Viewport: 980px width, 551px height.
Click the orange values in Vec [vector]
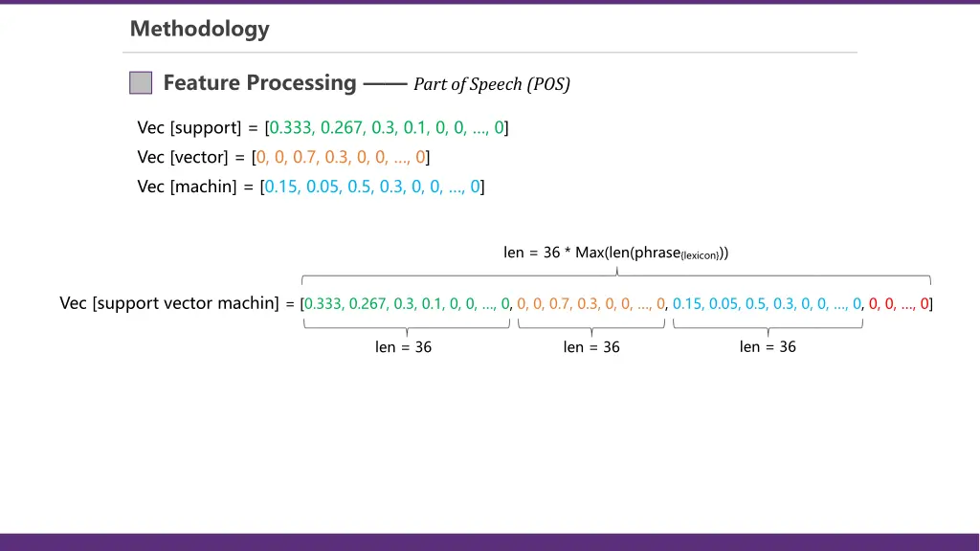[342, 157]
